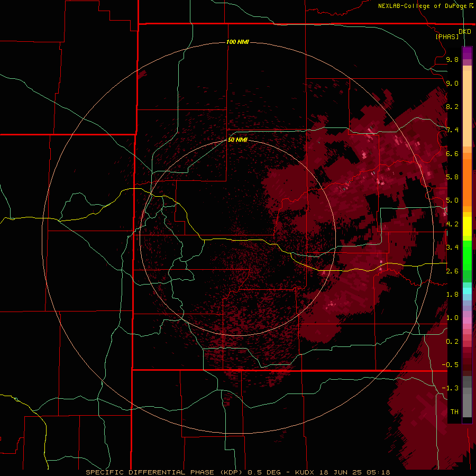
Task: Click the 8.2 legend value
Action: tap(452, 106)
